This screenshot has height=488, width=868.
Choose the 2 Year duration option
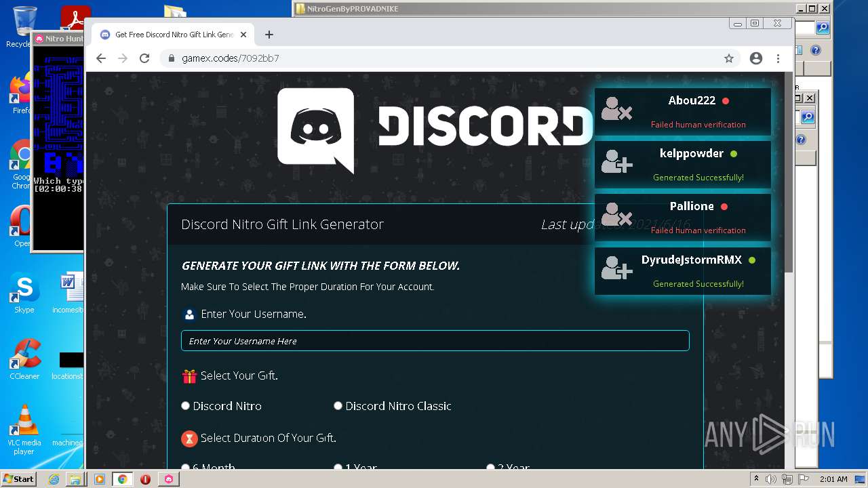tap(490, 467)
